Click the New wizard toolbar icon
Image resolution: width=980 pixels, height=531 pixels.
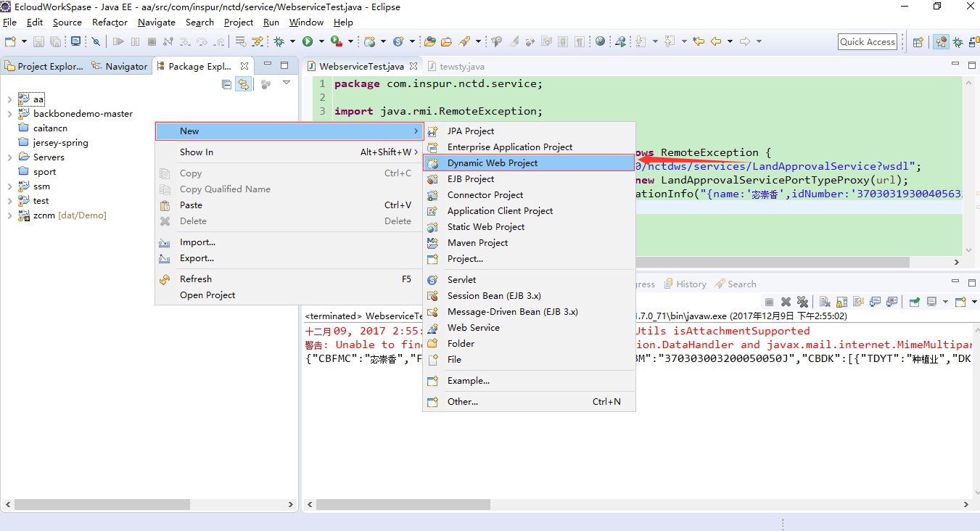click(10, 41)
